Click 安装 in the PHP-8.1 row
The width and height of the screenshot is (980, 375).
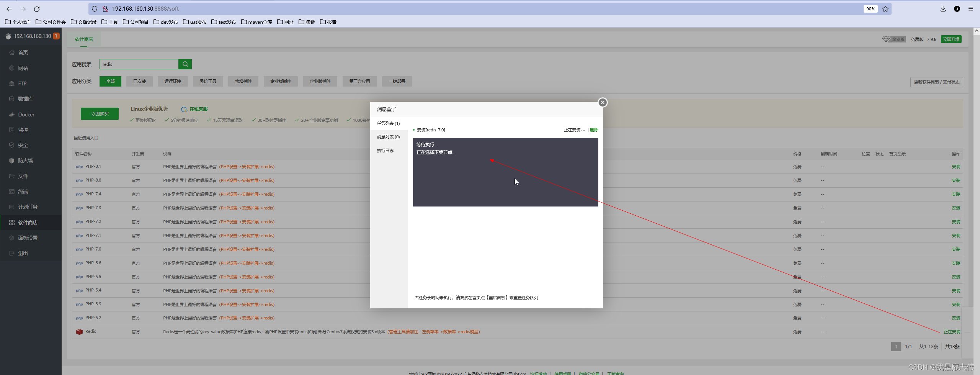coord(956,167)
